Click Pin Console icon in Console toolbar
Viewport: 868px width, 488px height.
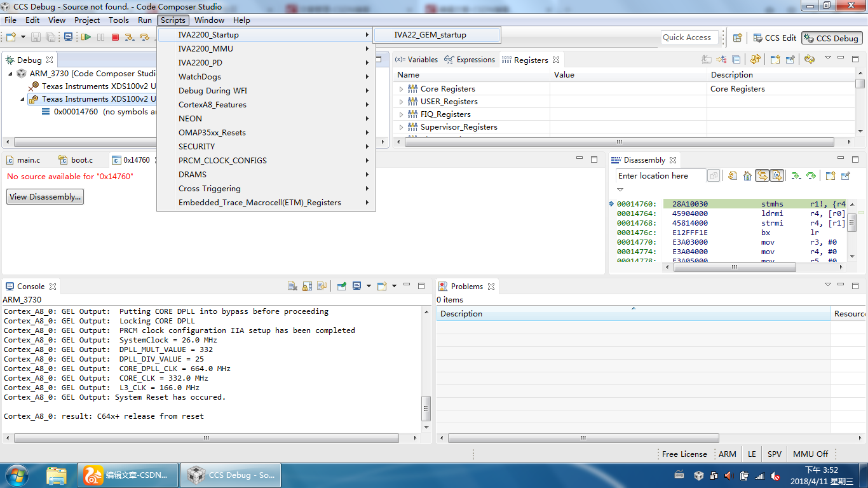click(x=341, y=286)
